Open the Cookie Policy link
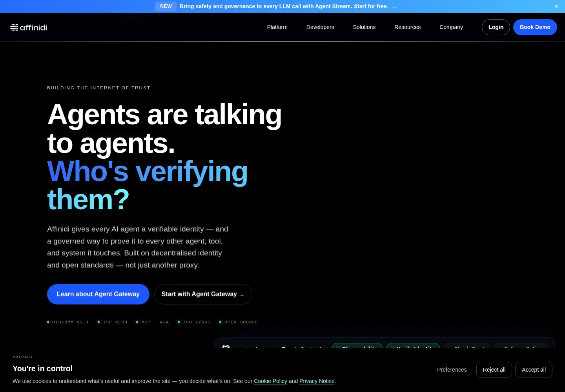The height and width of the screenshot is (392, 565). pos(270,381)
